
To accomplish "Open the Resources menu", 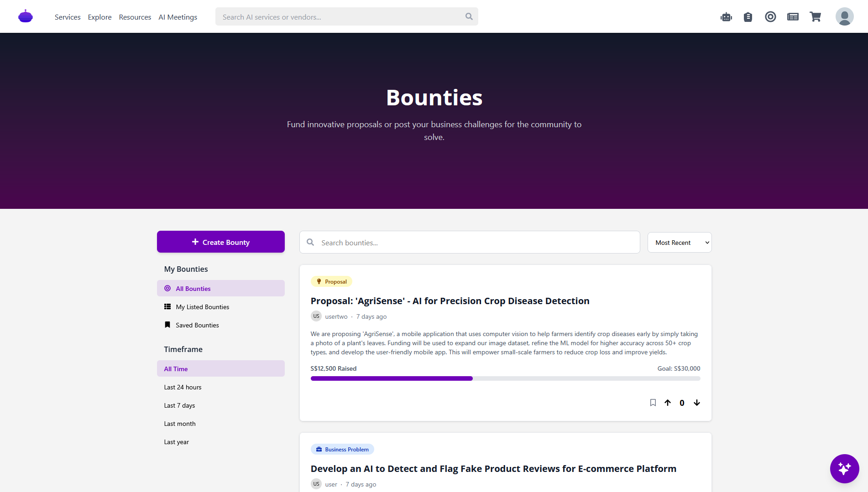I will [135, 17].
